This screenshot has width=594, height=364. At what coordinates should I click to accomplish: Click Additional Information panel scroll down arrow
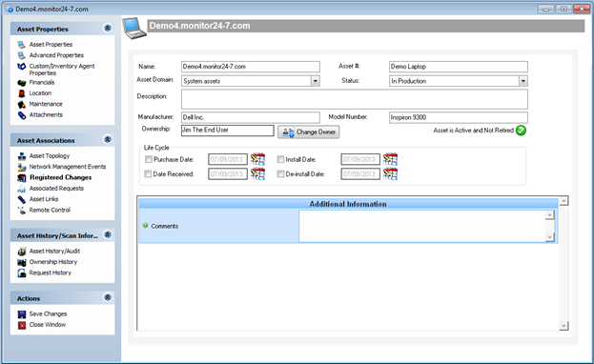564,326
